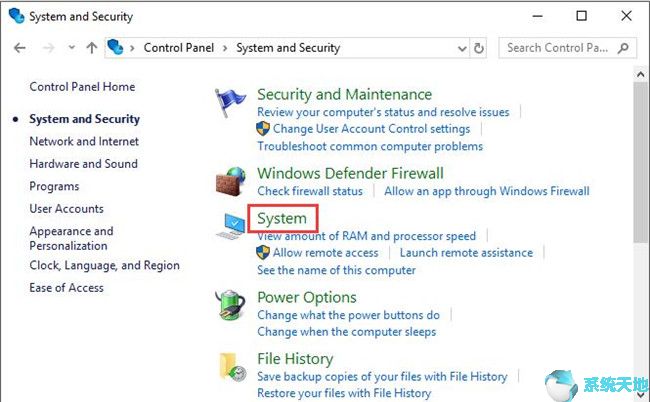Open Change User Account Control settings

371,129
